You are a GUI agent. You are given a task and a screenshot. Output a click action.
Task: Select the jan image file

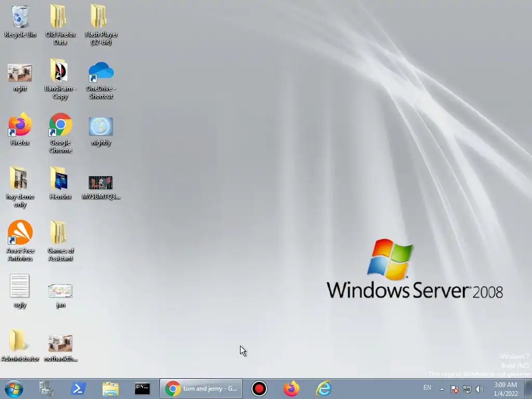tap(60, 296)
